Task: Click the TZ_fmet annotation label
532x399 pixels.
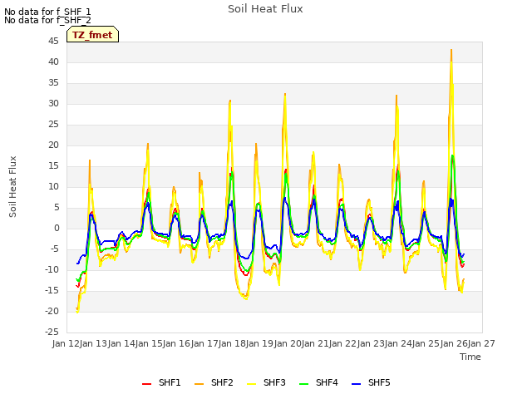Action: [x=92, y=35]
